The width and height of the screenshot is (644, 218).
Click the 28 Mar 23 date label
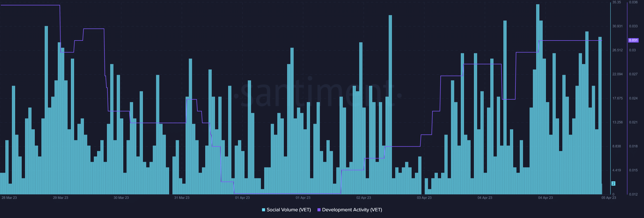(9, 198)
